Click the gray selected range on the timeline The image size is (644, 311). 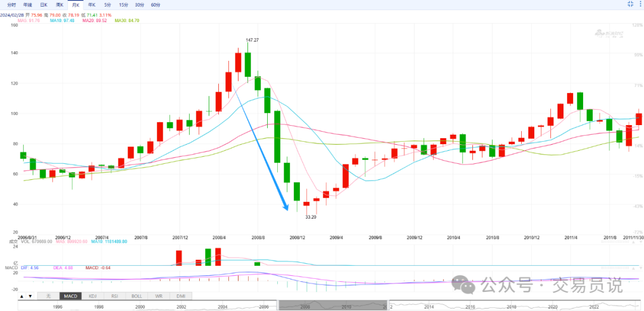333,305
